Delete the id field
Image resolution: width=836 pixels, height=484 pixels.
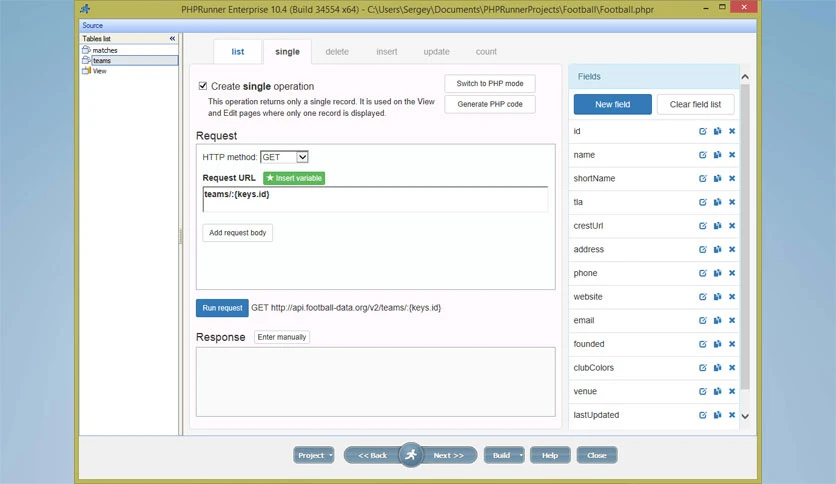(732, 131)
